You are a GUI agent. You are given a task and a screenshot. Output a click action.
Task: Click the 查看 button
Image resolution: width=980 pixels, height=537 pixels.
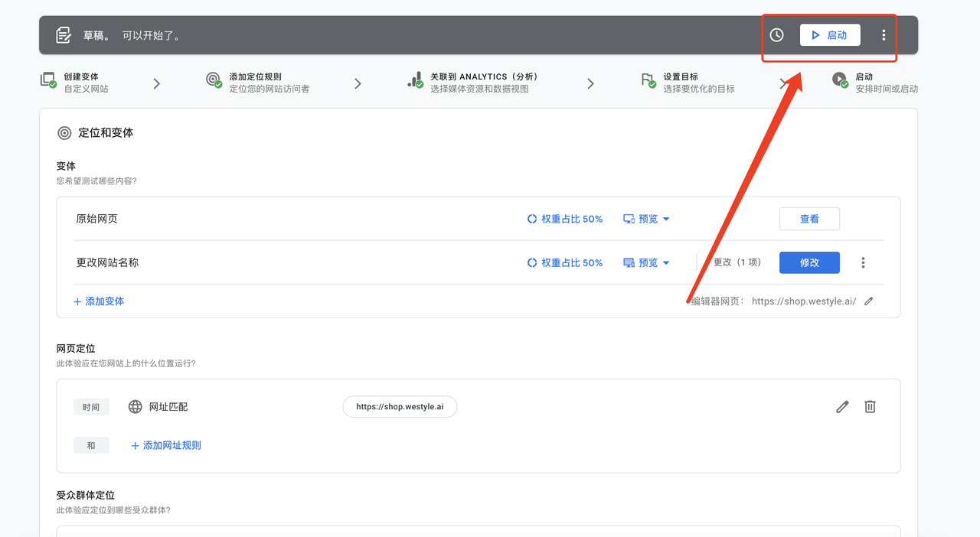pyautogui.click(x=809, y=219)
